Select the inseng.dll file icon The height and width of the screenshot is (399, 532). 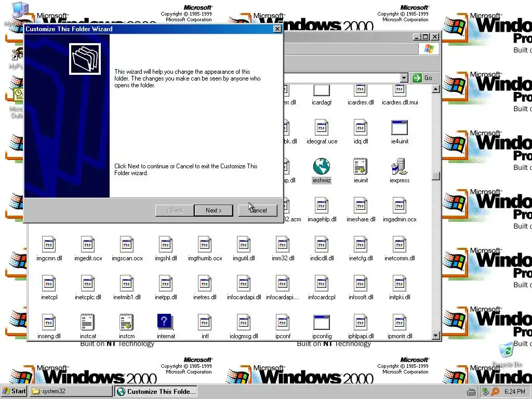coord(48,322)
